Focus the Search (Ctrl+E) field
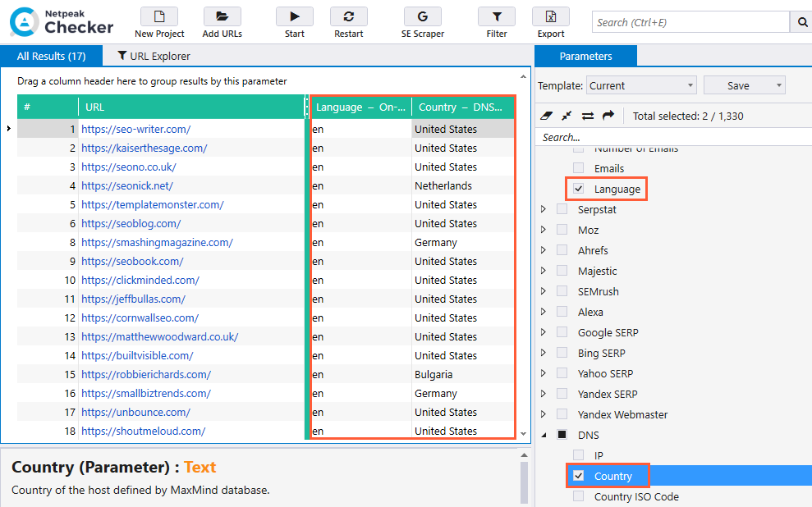Image resolution: width=812 pixels, height=507 pixels. [x=690, y=22]
